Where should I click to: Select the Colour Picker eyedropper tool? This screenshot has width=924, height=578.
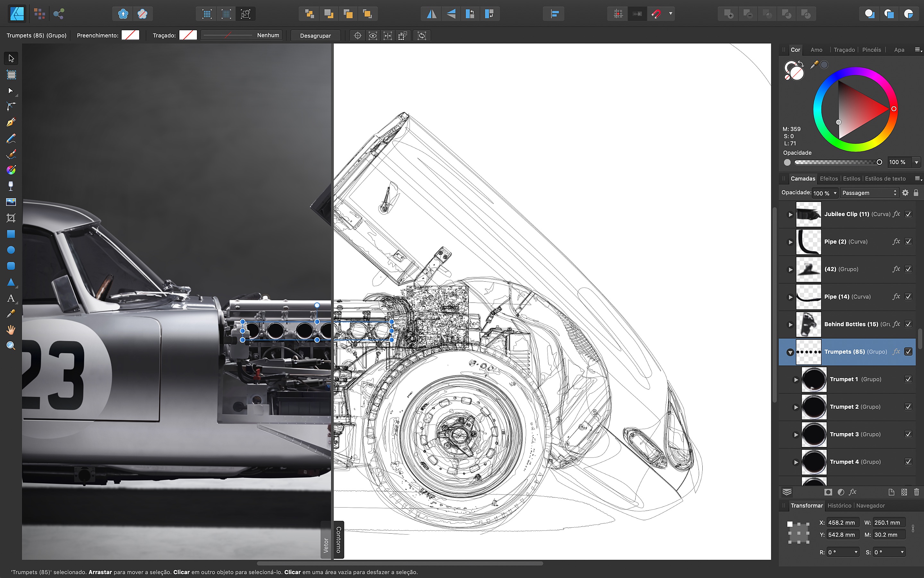point(11,314)
